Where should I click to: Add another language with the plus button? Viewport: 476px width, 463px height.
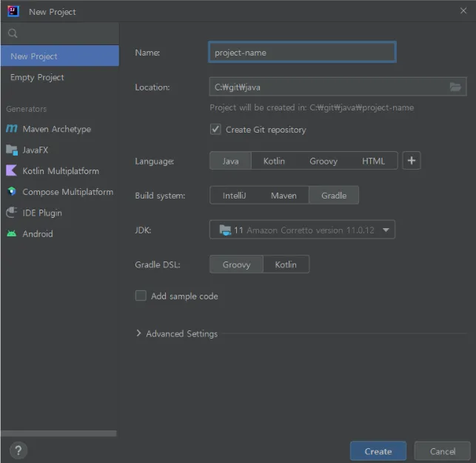click(412, 161)
